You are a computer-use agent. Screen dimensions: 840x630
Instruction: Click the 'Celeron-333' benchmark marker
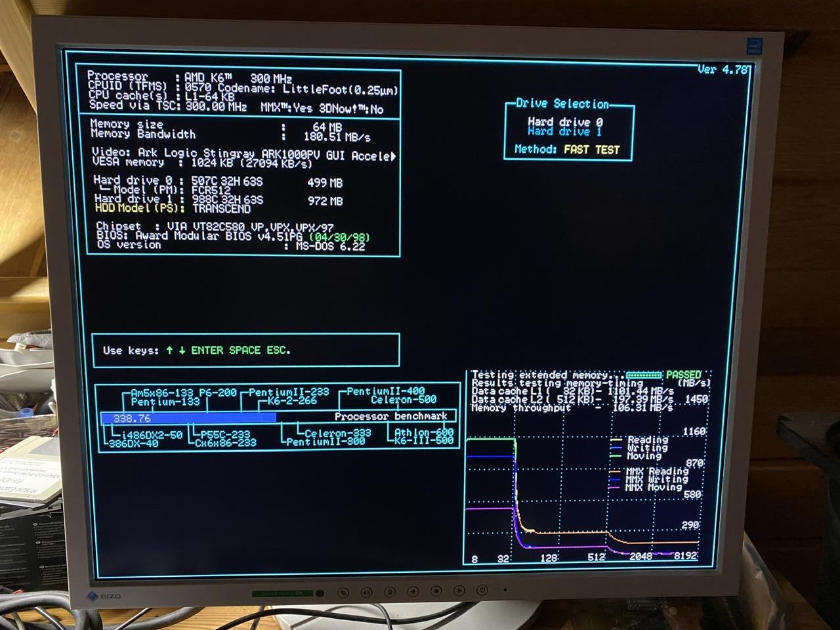point(337,433)
